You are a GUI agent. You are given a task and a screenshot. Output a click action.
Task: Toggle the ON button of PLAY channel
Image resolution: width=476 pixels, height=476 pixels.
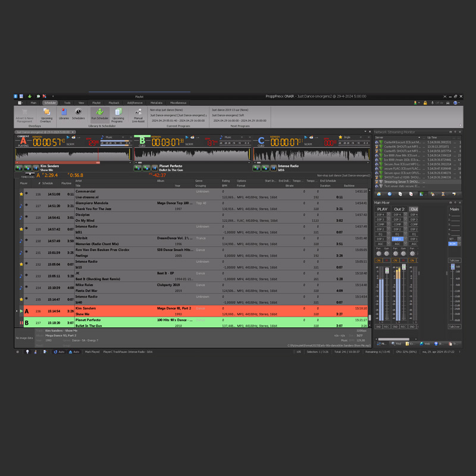pos(378,261)
